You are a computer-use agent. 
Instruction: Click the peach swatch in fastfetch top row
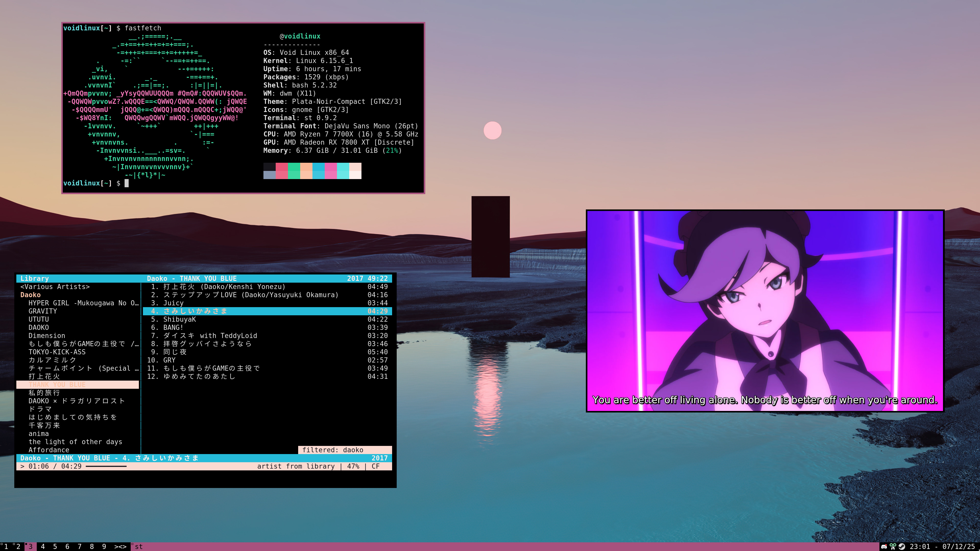pyautogui.click(x=306, y=167)
